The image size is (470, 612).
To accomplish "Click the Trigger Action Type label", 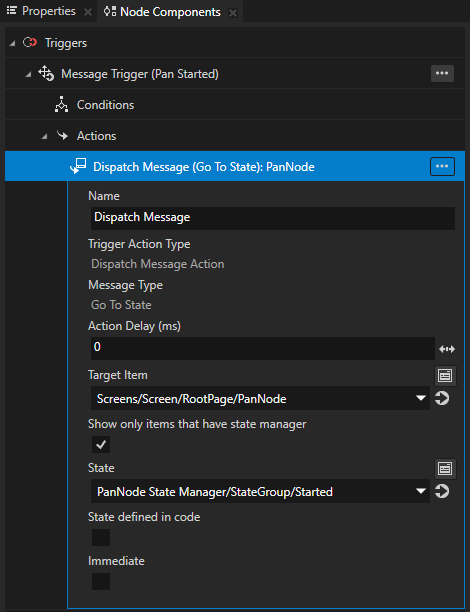I will (x=139, y=244).
